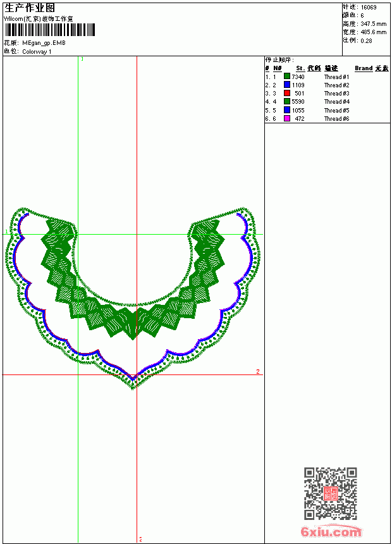Click the Thread #5 description text
The height and width of the screenshot is (544, 392).
pos(336,110)
